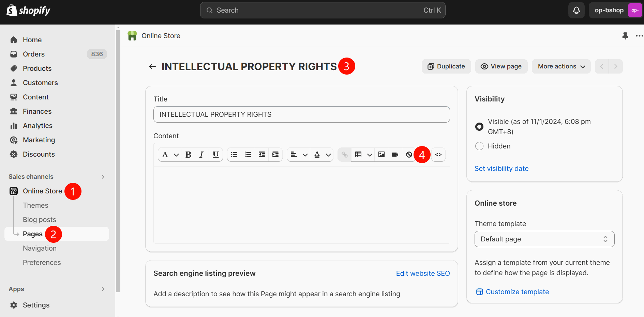Show HTML source code view
644x317 pixels.
click(x=438, y=155)
